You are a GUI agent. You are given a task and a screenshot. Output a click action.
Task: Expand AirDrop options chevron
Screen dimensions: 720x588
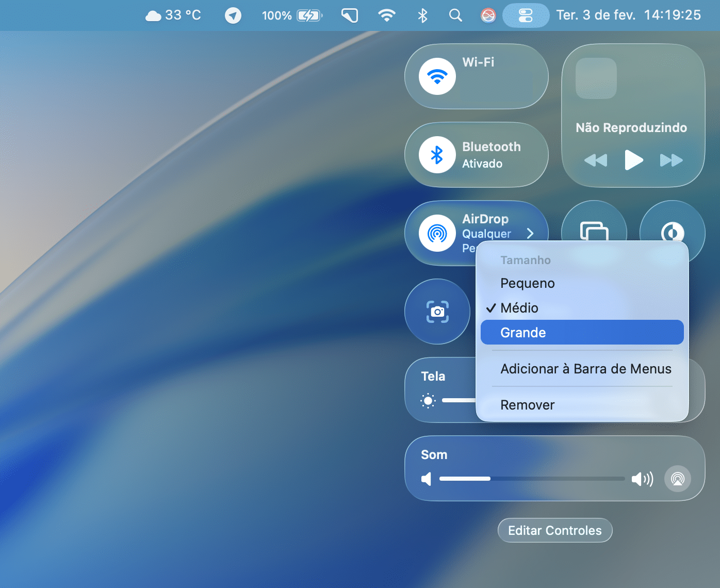click(x=530, y=233)
